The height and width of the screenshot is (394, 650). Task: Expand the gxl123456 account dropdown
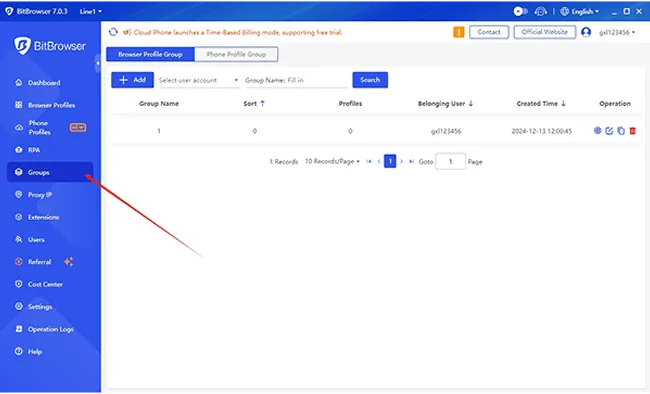coord(617,32)
